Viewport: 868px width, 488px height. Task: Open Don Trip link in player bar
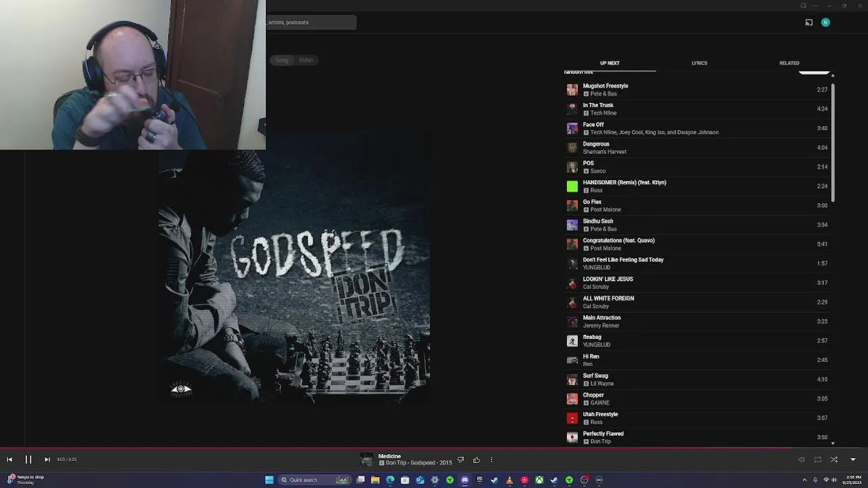(396, 463)
